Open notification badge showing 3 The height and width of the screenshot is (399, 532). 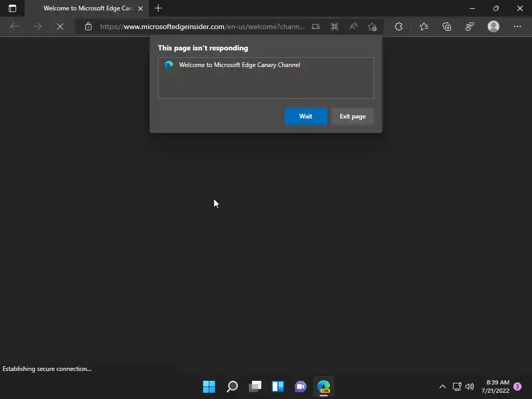[x=517, y=387]
